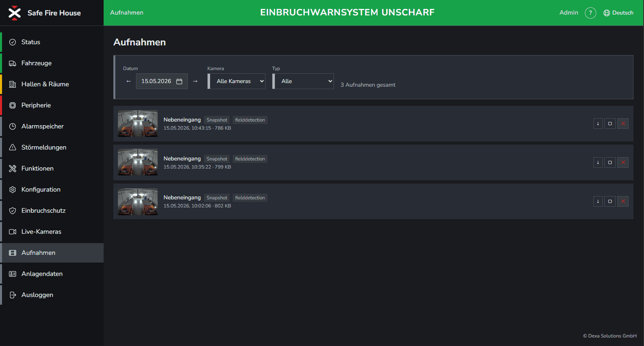Click the Dexa Solutions GmbH copyright text
The image size is (644, 346).
(x=610, y=336)
